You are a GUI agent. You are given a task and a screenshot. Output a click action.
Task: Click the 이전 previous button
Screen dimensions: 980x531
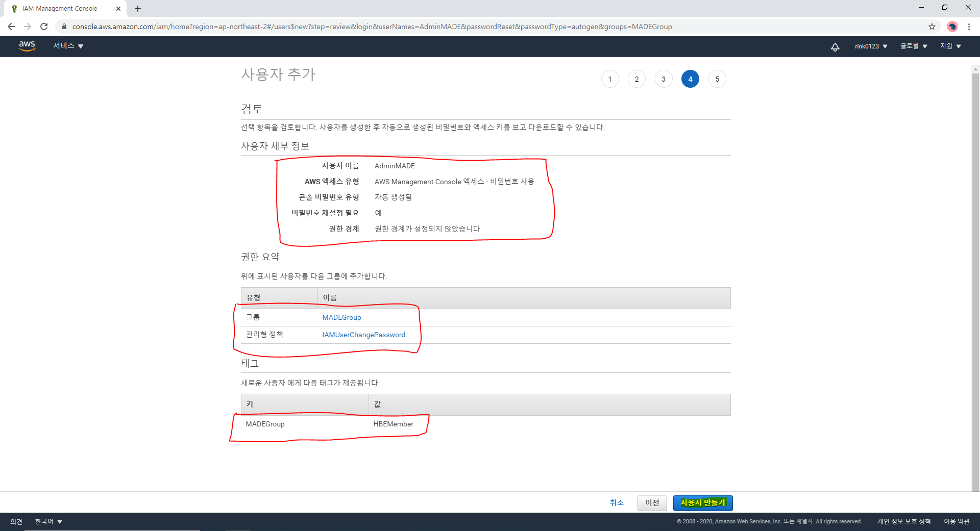click(x=652, y=503)
